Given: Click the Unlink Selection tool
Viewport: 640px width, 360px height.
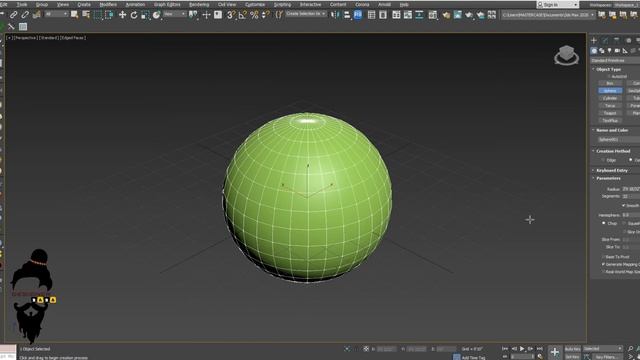Looking at the screenshot, I should pos(25,15).
